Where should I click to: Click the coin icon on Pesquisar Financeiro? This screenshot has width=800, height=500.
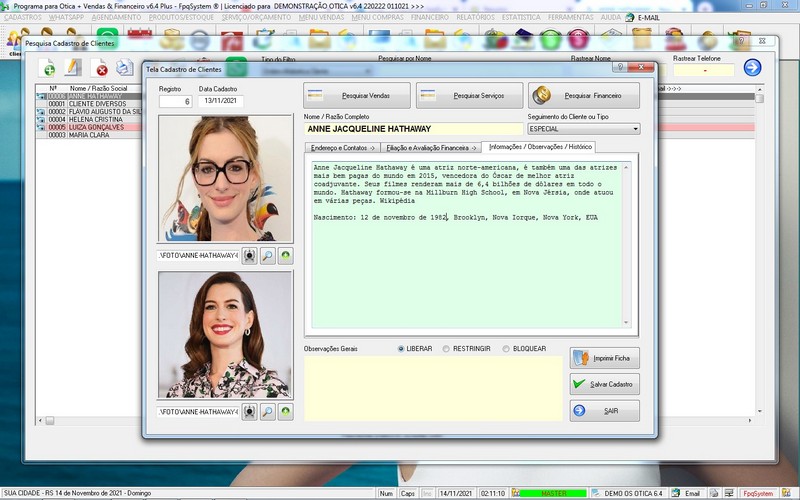(x=541, y=95)
